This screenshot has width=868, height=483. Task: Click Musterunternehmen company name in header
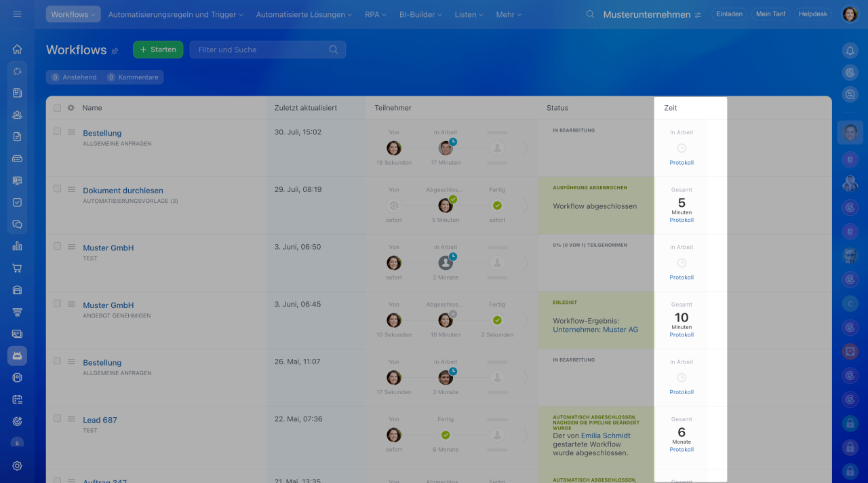coord(646,14)
